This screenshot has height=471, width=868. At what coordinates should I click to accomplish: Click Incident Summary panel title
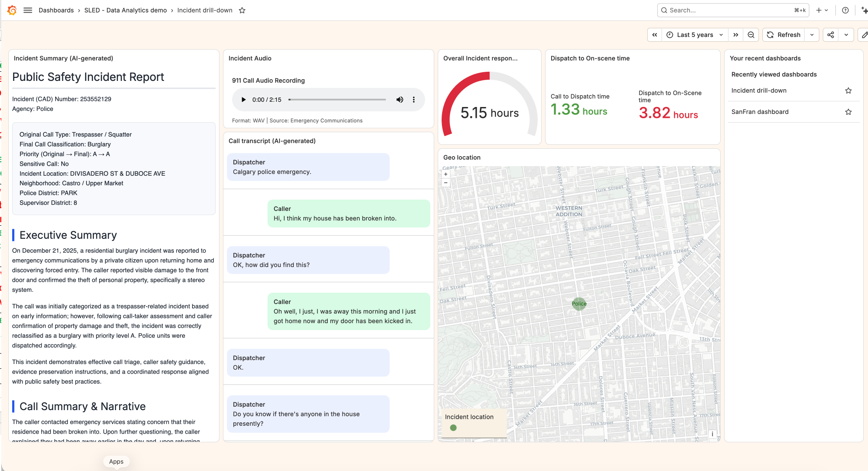63,58
